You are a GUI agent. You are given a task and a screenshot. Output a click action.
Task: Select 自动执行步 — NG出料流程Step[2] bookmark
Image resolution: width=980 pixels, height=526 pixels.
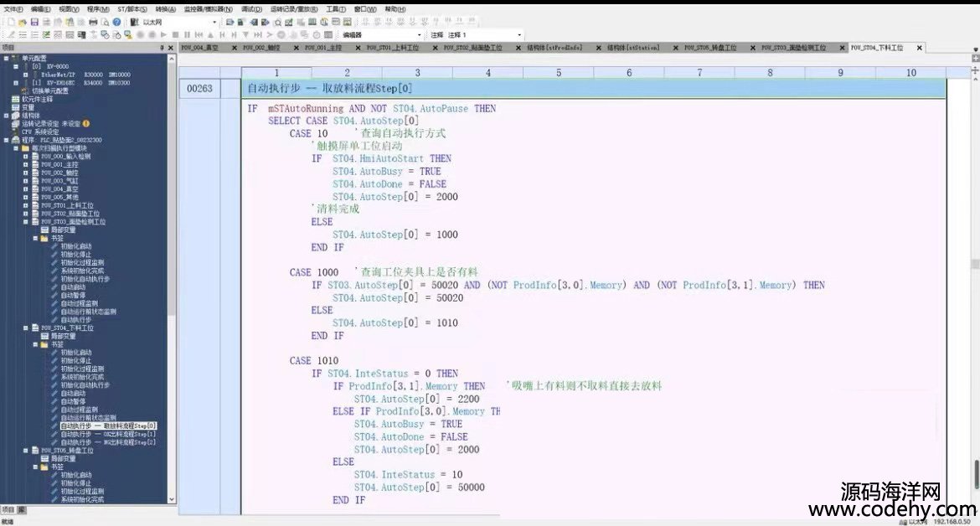[108, 441]
